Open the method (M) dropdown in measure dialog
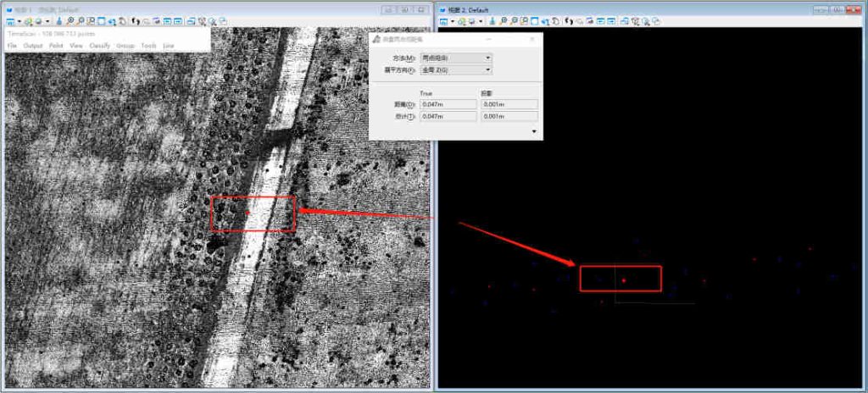The height and width of the screenshot is (393, 868). 457,58
